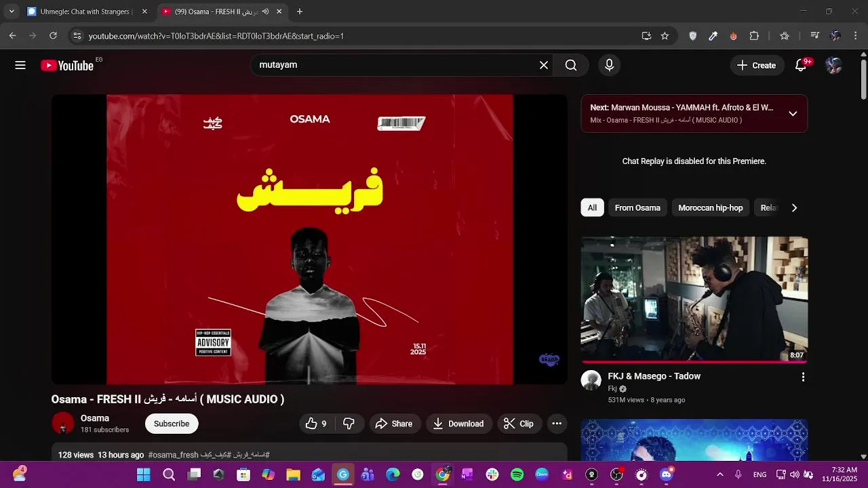
Task: Open YouTube account avatar menu
Action: coord(834,65)
